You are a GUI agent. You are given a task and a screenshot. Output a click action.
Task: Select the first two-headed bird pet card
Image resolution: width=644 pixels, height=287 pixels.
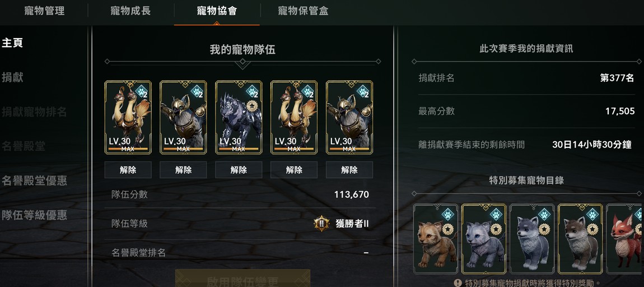click(x=128, y=117)
